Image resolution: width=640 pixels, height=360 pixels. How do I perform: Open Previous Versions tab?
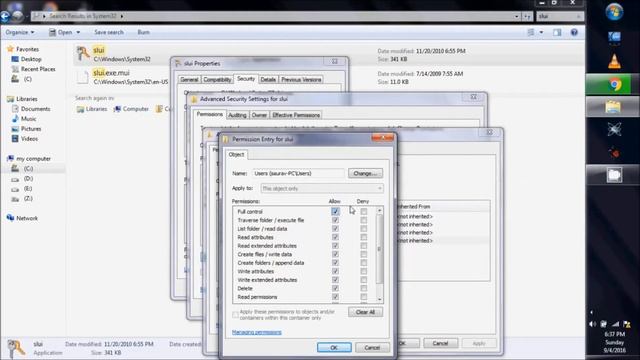tap(301, 80)
